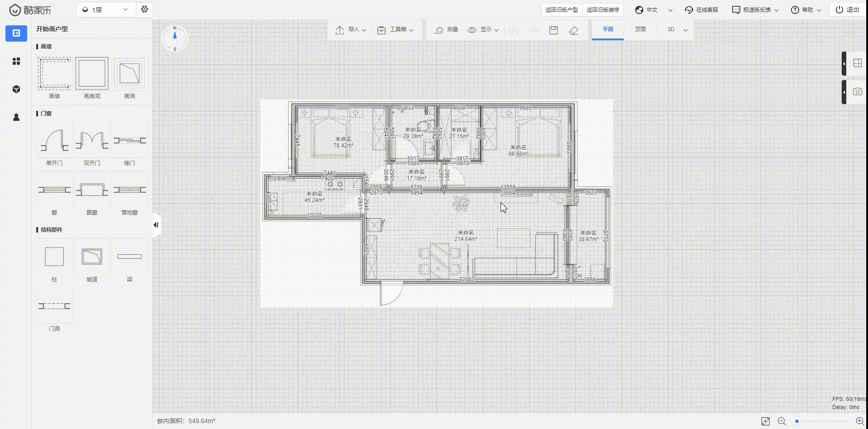The height and width of the screenshot is (429, 868).
Task: Select the 画墙 draw wall tool
Action: (x=54, y=77)
